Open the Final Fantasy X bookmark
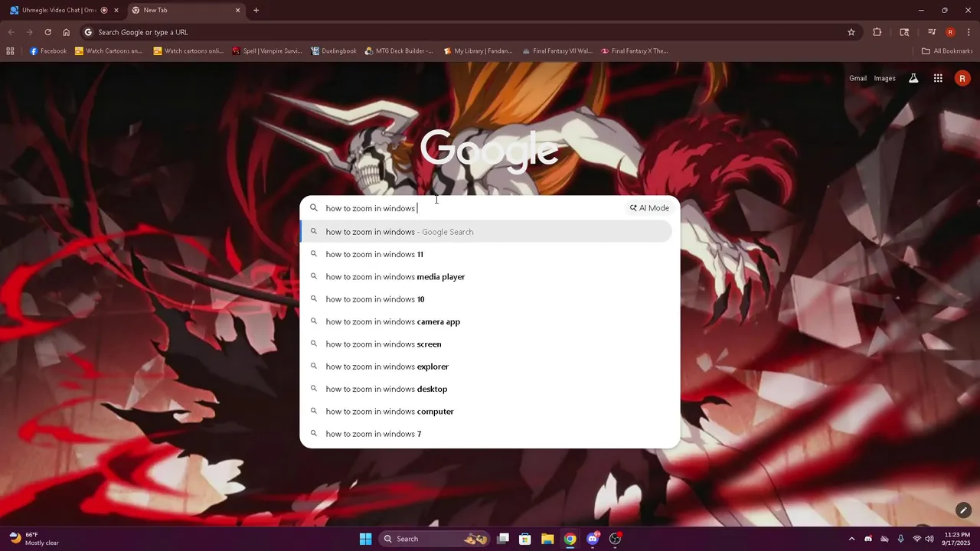The height and width of the screenshot is (551, 980). click(635, 51)
